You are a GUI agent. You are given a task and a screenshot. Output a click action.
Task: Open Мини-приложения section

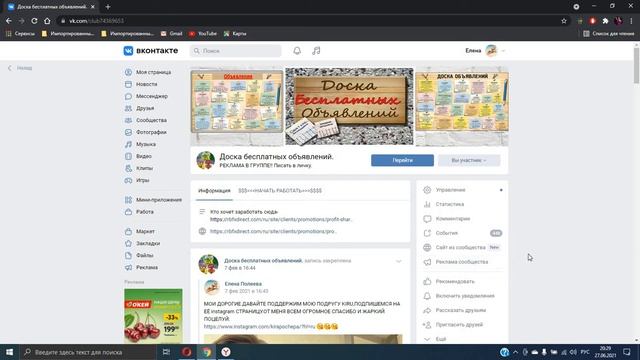coord(159,200)
